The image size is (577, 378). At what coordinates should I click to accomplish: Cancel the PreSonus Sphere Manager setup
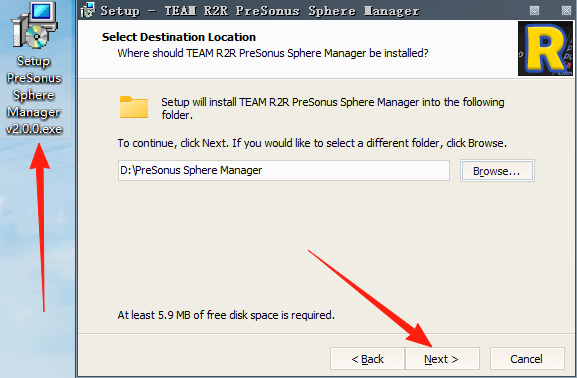527,359
